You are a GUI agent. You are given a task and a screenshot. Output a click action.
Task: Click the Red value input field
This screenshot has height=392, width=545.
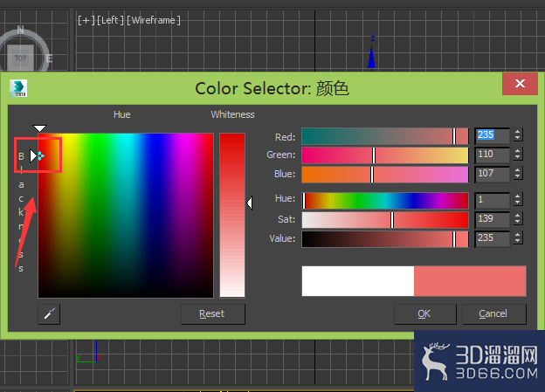pyautogui.click(x=493, y=135)
